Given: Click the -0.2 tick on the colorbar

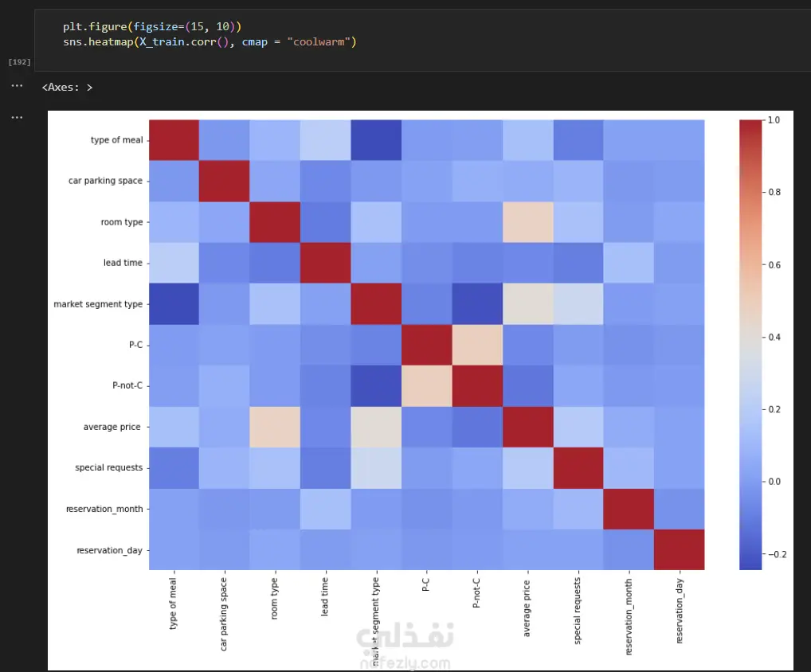Looking at the screenshot, I should 777,554.
